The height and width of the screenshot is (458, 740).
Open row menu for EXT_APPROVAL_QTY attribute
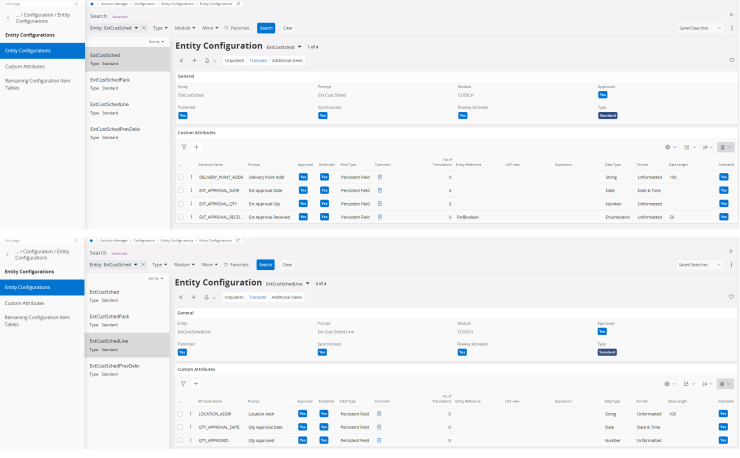click(x=191, y=203)
